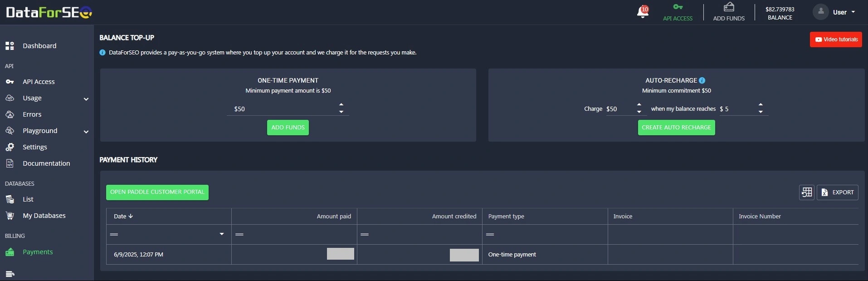Click the Invoice Number column header
Viewport: 868px width, 281px height.
click(x=795, y=217)
